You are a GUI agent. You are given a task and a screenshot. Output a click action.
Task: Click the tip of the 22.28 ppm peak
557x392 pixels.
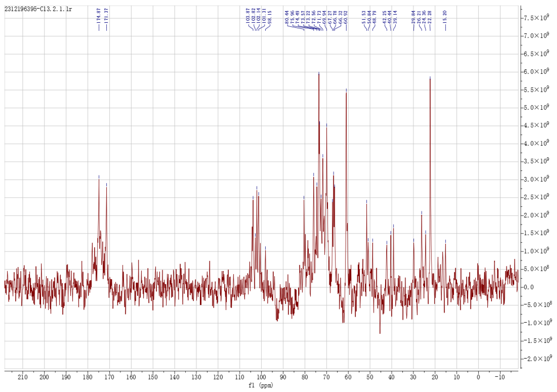(430, 80)
